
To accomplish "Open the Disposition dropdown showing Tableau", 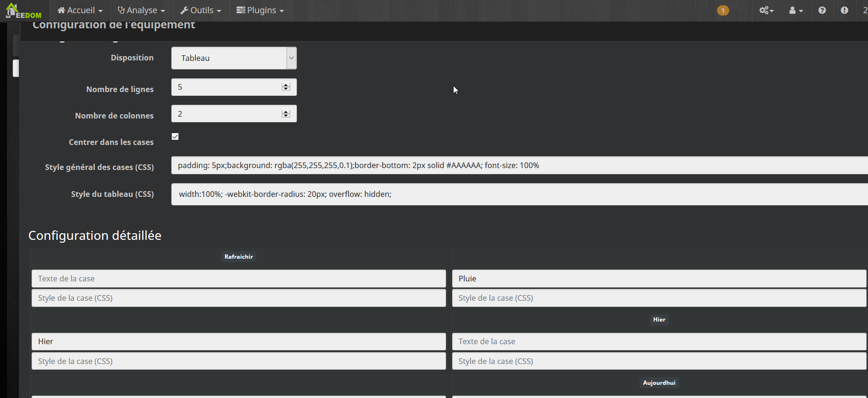I will point(234,58).
